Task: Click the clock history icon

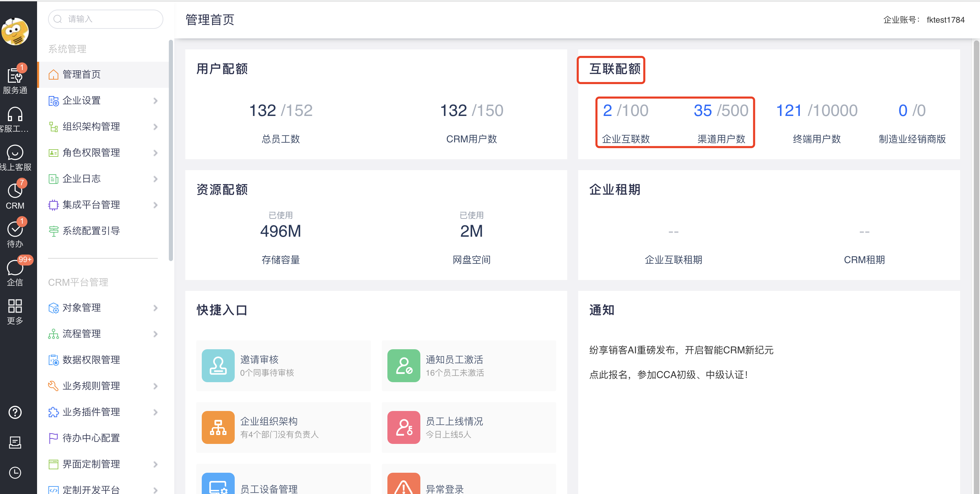Action: coord(15,473)
